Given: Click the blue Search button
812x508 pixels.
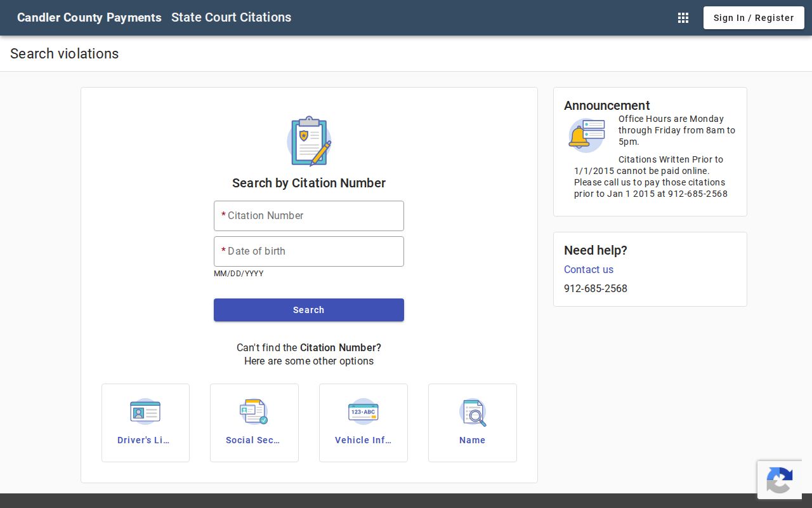Looking at the screenshot, I should point(309,310).
